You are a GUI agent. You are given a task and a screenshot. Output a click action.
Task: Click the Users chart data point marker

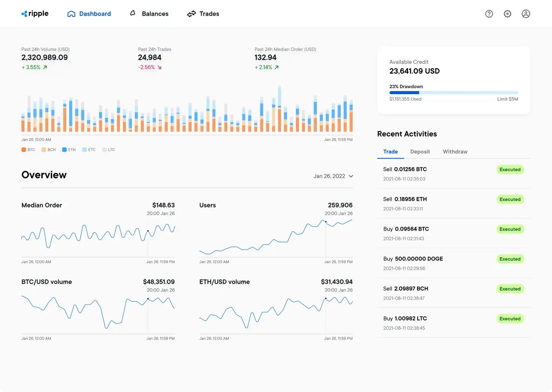326,222
